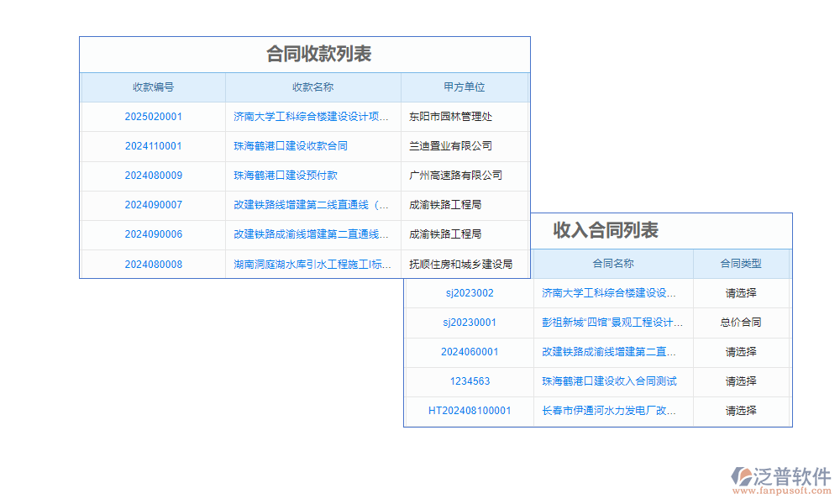Change 总价合同 type for contract sj20230001
840x504 pixels.
tap(741, 323)
